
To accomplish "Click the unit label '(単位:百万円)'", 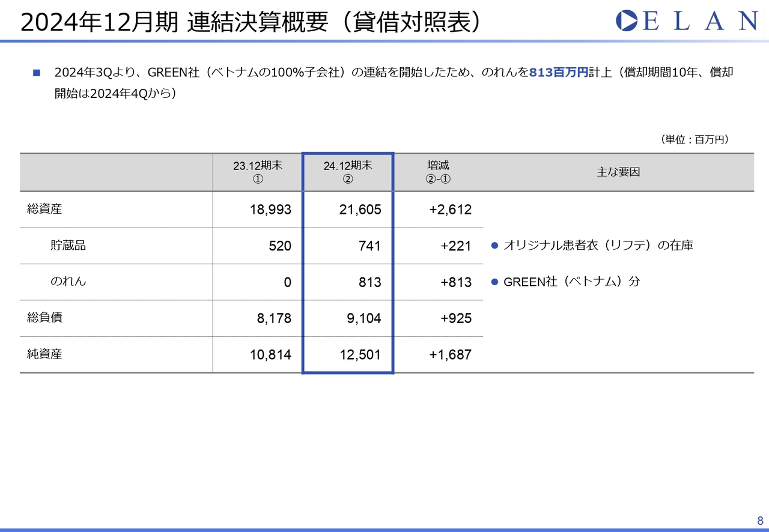I will tap(694, 139).
